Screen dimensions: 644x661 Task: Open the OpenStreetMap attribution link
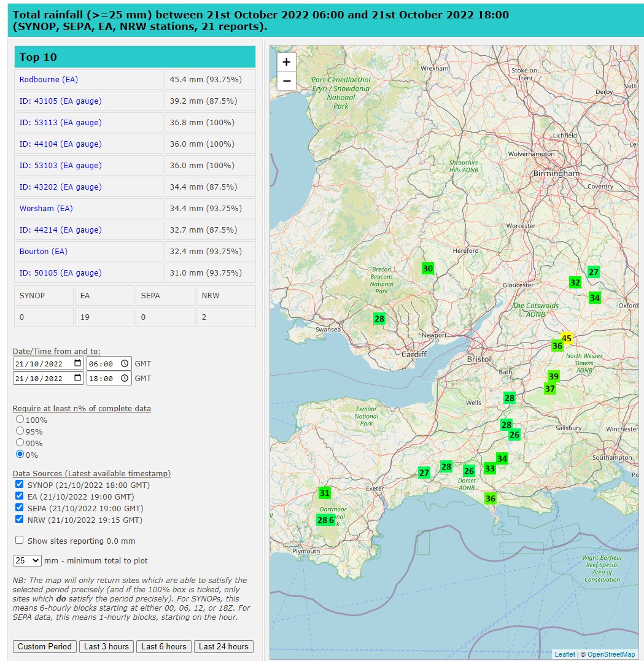click(x=611, y=654)
